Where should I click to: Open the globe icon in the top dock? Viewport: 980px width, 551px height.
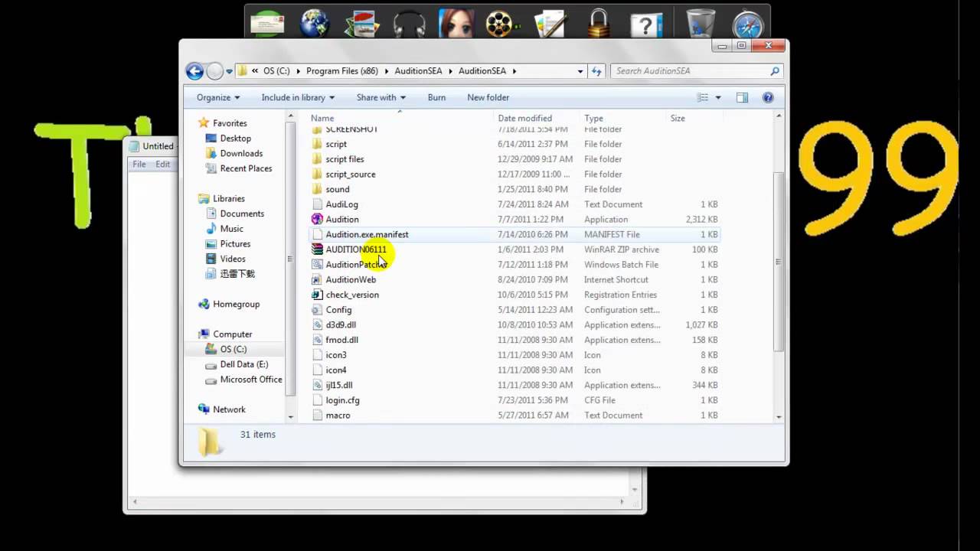coord(314,23)
